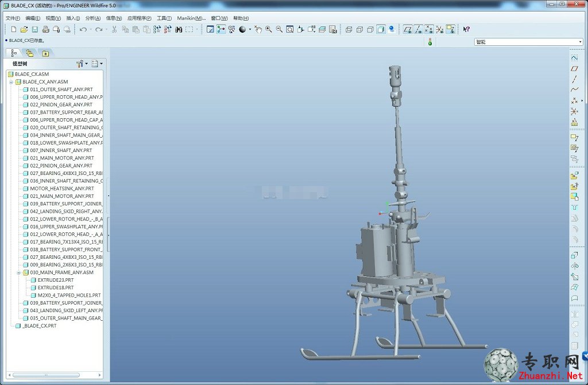The height and width of the screenshot is (385, 588).
Task: Select No Hidden display style
Action: (370, 29)
